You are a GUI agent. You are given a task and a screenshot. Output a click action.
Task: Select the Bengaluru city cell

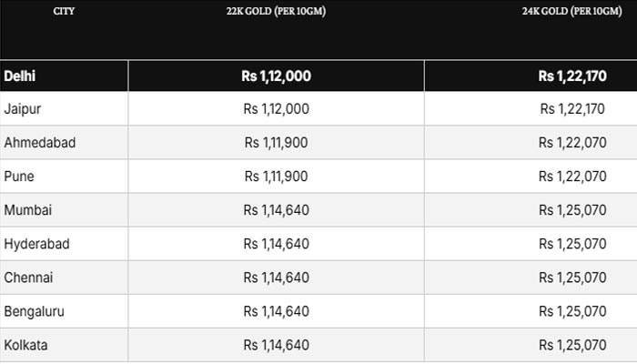pyautogui.click(x=34, y=311)
